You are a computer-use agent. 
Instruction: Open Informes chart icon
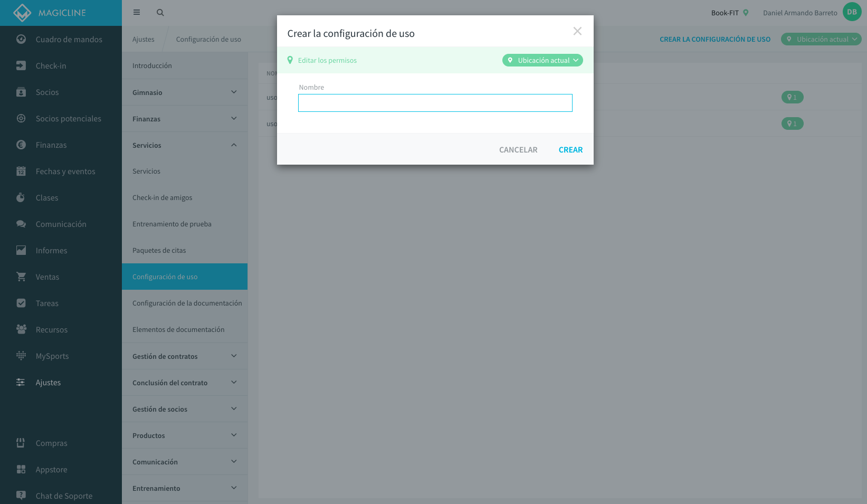21,250
